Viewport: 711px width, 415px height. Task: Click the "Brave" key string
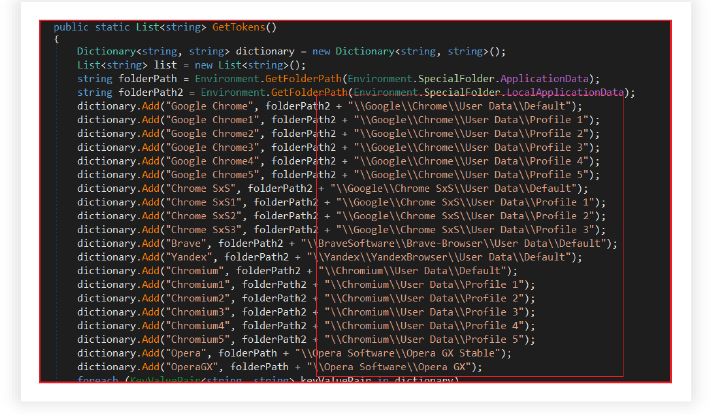coord(186,244)
